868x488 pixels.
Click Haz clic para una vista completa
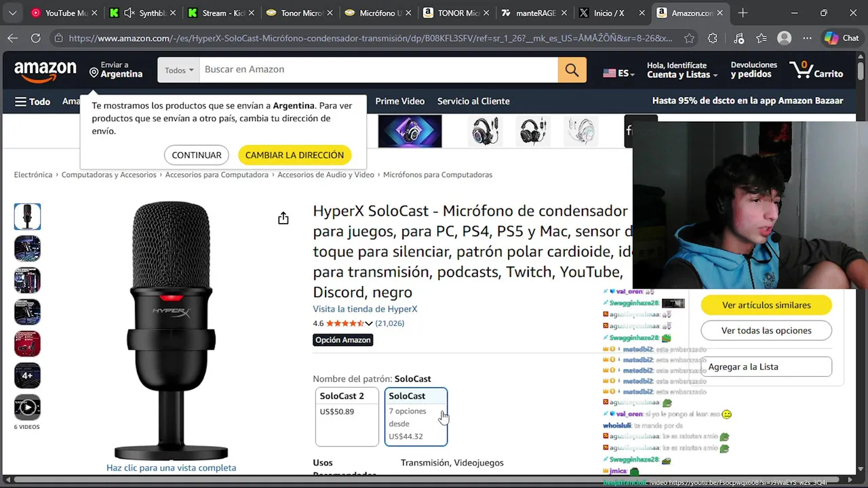(x=171, y=468)
